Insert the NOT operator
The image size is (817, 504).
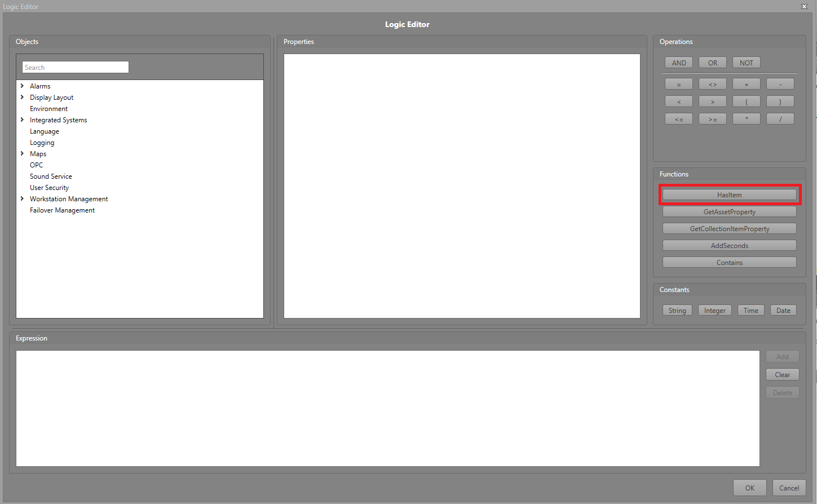746,63
